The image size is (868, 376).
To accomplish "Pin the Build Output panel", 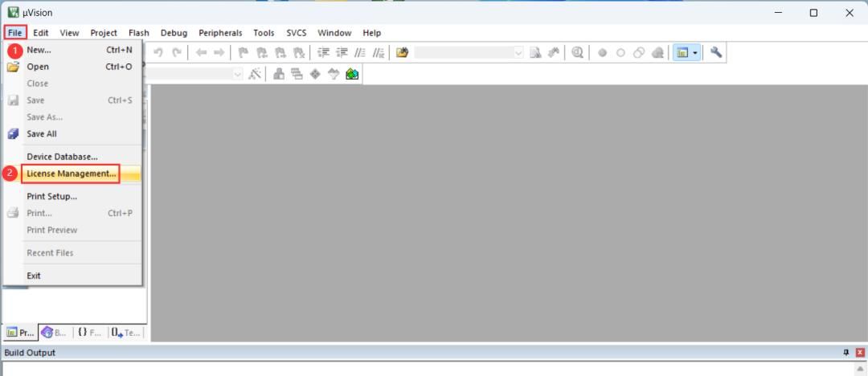I will [x=845, y=353].
